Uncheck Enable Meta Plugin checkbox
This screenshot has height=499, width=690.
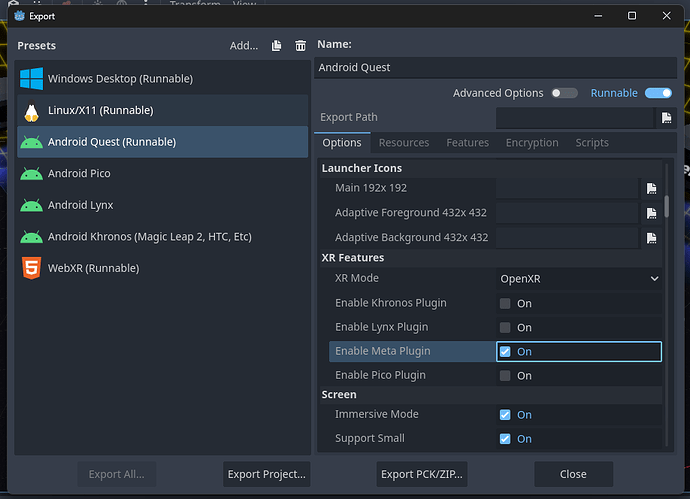pos(505,352)
